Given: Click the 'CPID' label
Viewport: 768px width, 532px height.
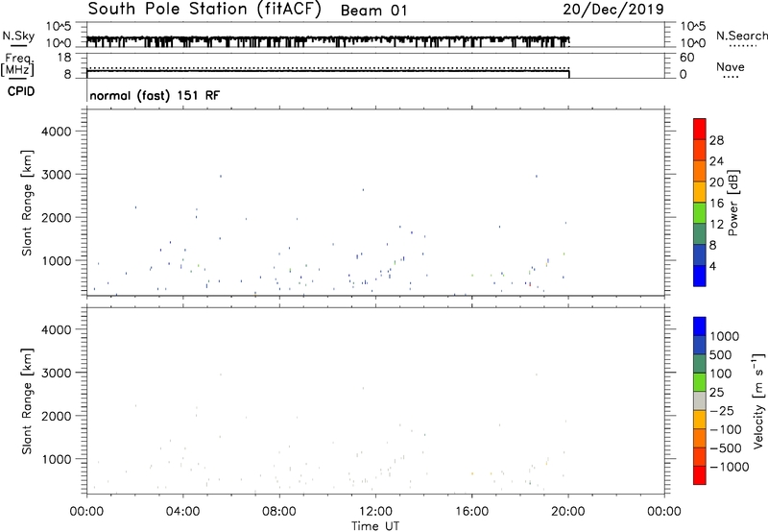Looking at the screenshot, I should [21, 91].
